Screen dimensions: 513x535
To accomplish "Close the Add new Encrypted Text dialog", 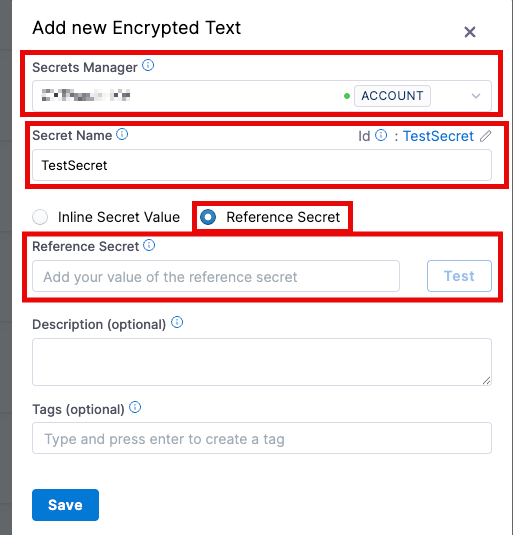I will (470, 32).
